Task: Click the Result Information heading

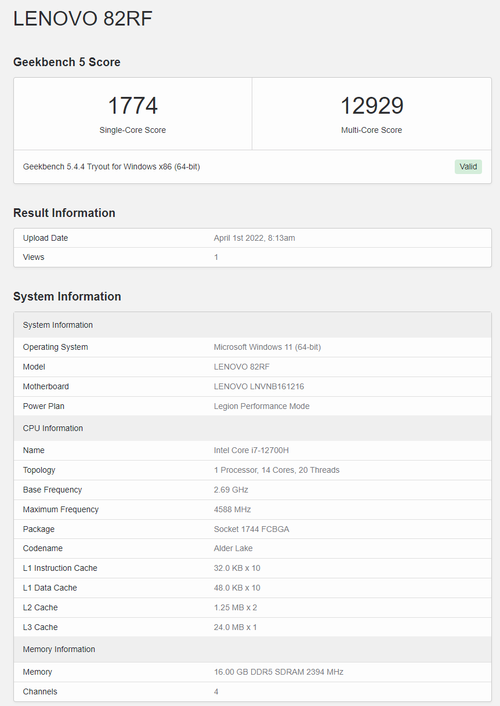Action: point(64,213)
